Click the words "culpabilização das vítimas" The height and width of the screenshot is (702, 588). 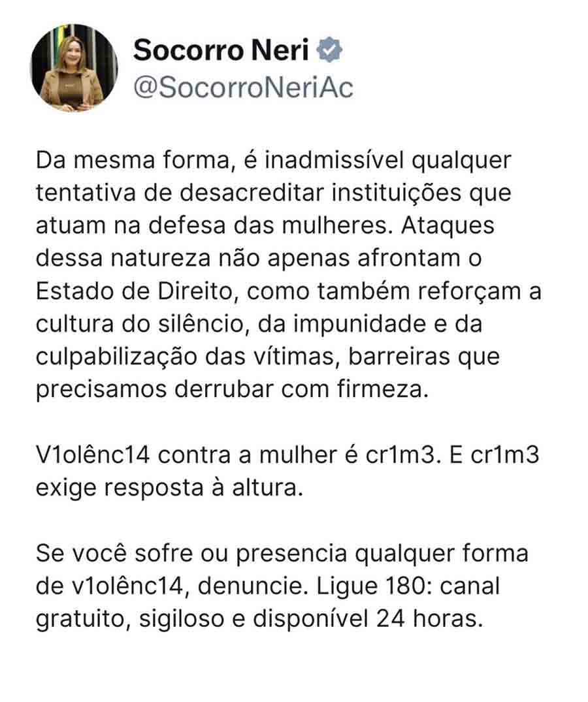(184, 357)
